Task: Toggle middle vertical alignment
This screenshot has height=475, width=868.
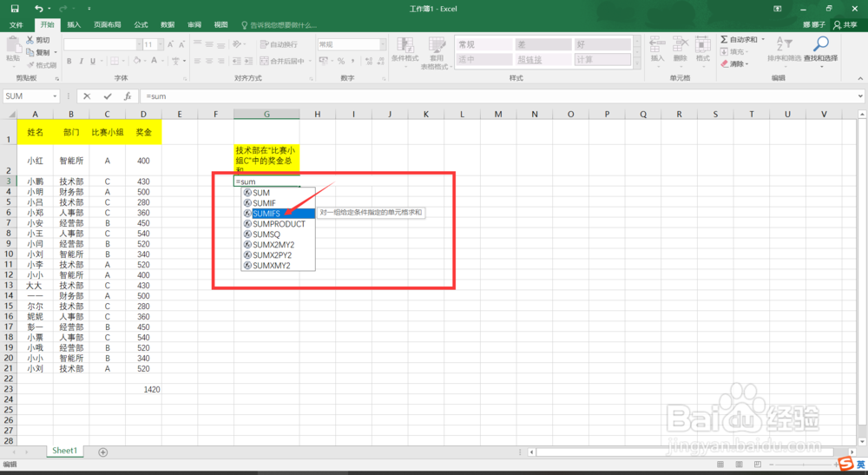Action: pos(209,44)
